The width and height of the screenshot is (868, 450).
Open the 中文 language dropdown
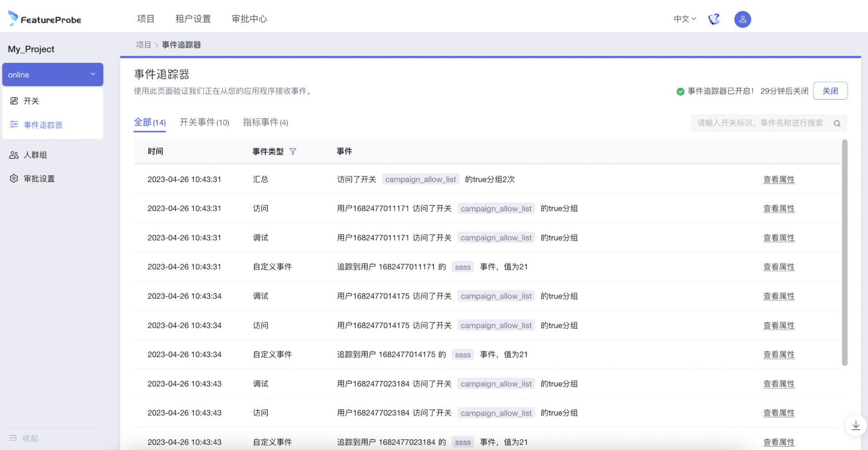click(684, 19)
